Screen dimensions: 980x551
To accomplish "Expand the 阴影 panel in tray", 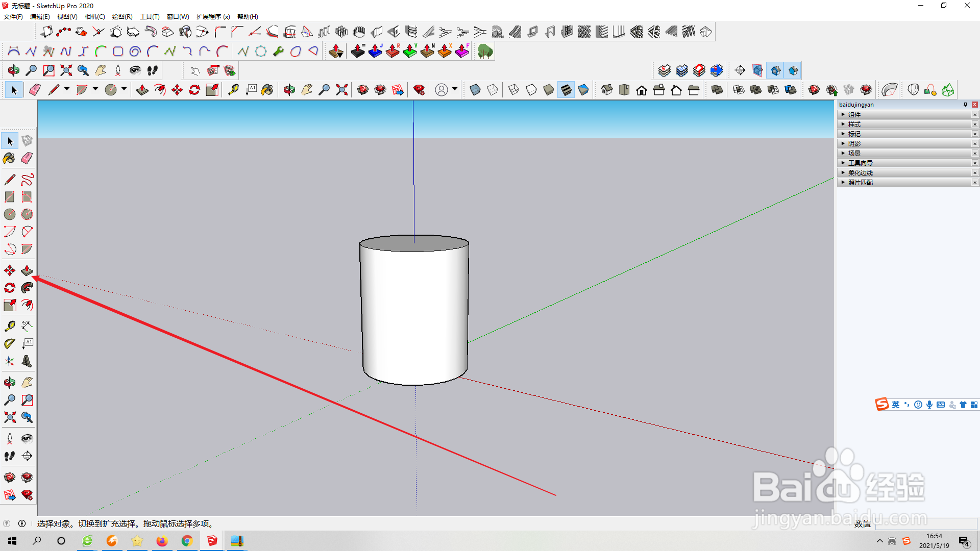I will [854, 144].
